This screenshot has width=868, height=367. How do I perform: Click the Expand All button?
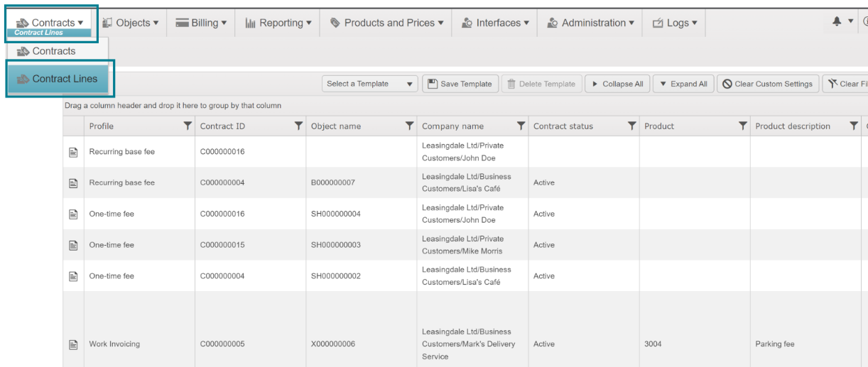tap(682, 84)
